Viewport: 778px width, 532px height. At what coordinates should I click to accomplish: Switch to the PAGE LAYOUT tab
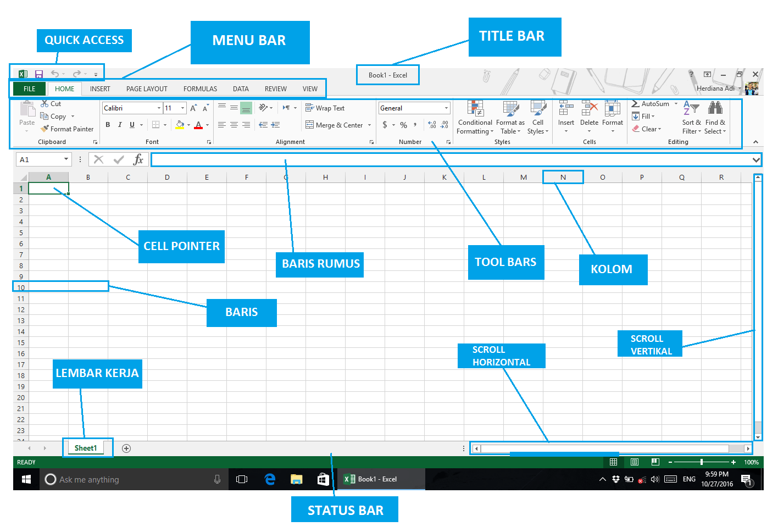click(x=147, y=88)
